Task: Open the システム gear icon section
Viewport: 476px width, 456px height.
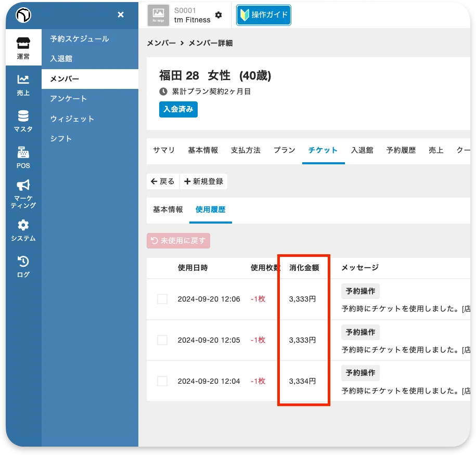Action: 23,230
